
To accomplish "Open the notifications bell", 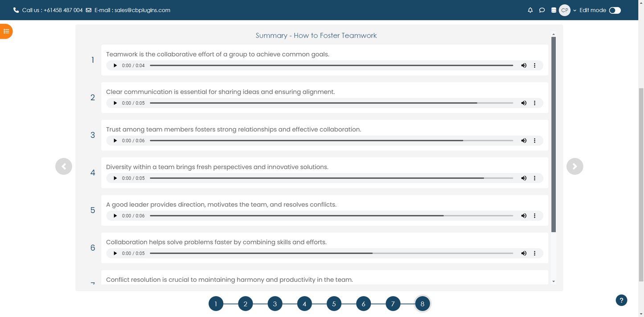I will [530, 10].
